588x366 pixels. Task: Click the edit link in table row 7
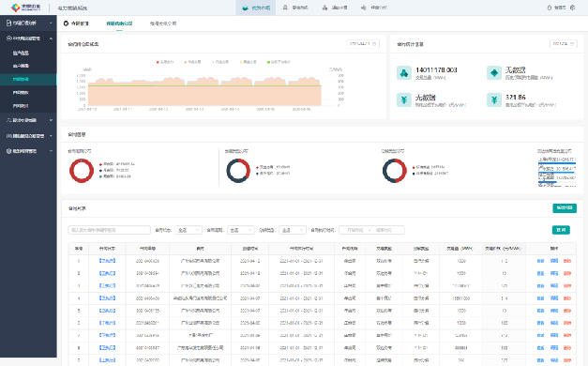tap(554, 335)
